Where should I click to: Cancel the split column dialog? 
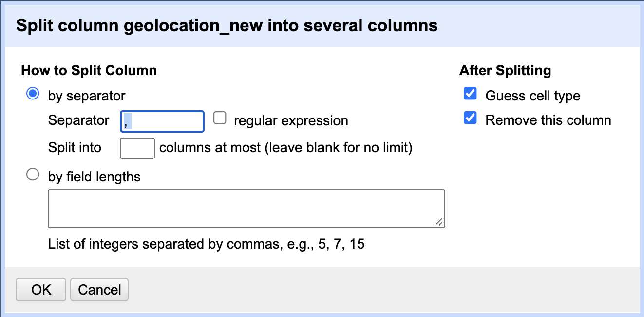(99, 289)
